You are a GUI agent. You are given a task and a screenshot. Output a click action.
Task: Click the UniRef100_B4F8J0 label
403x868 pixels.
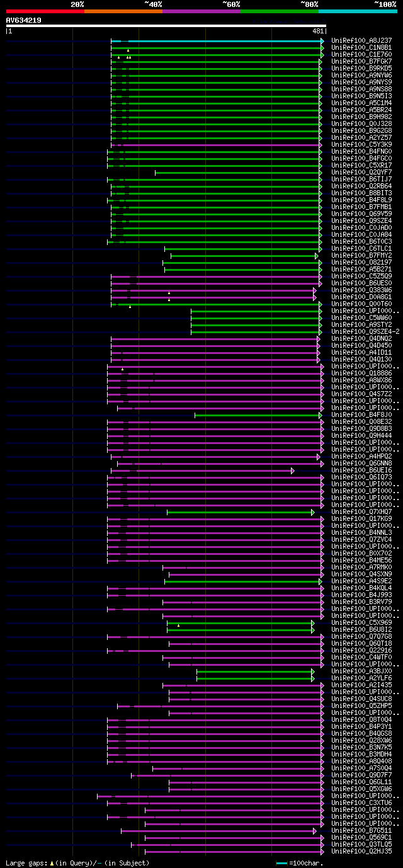361,414
